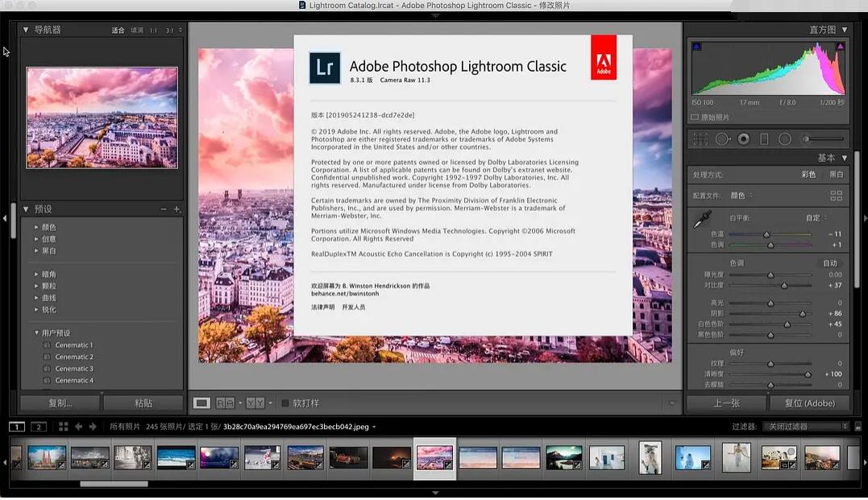Viewport: 868px width, 500px height.
Task: Expand the 创意 preset group
Action: [x=36, y=239]
